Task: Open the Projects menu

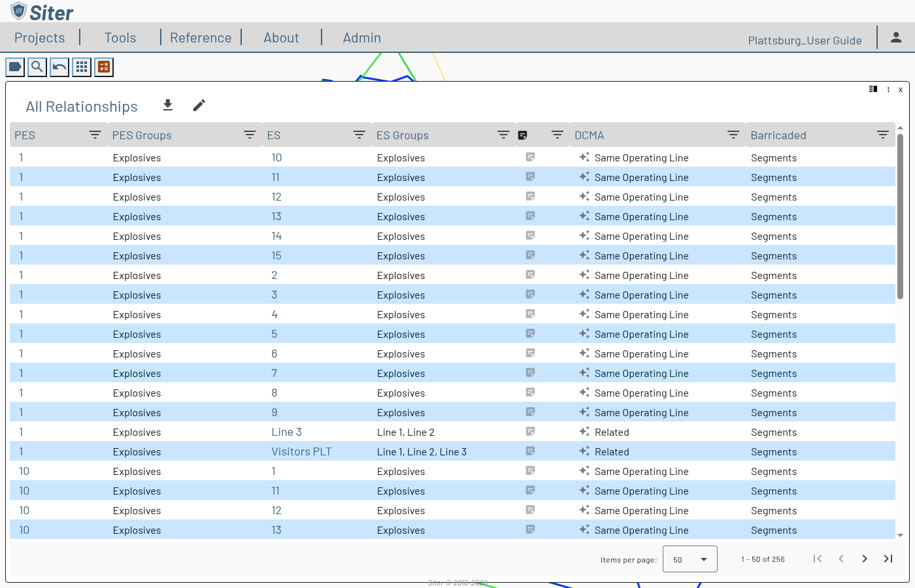Action: coord(40,38)
